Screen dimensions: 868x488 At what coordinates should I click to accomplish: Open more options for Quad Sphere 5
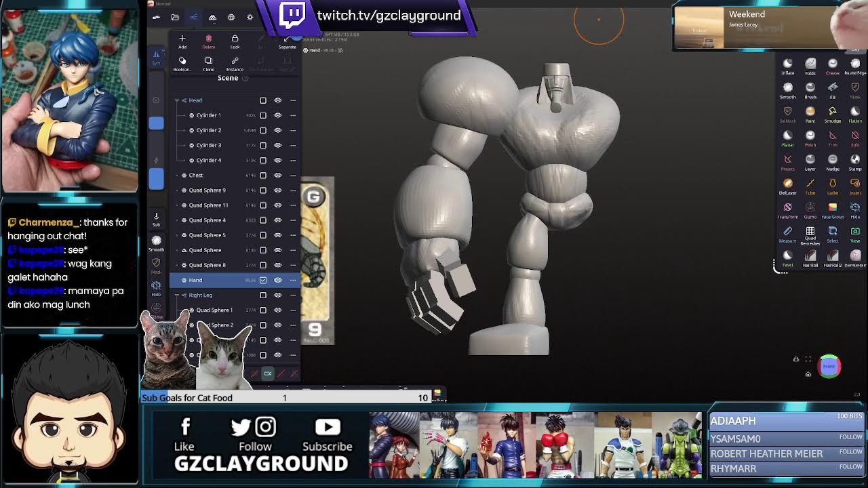pyautogui.click(x=293, y=235)
